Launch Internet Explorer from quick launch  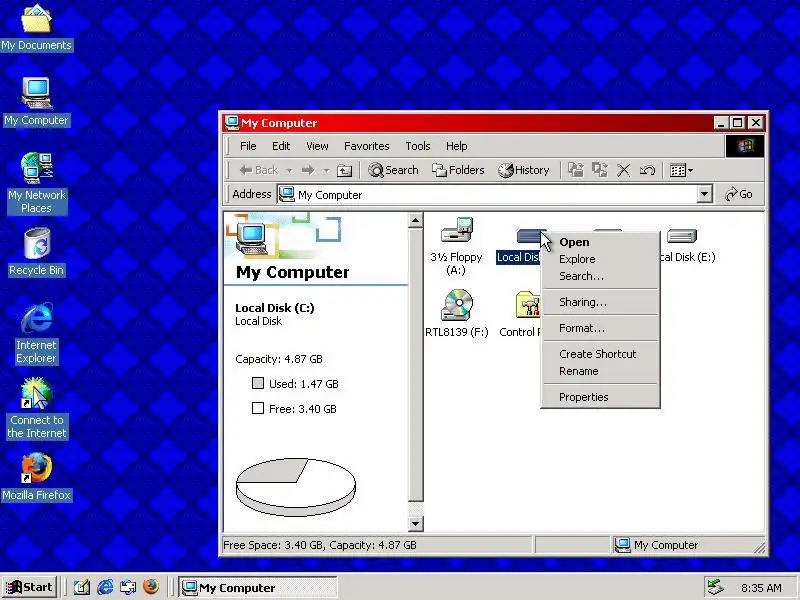tap(105, 587)
